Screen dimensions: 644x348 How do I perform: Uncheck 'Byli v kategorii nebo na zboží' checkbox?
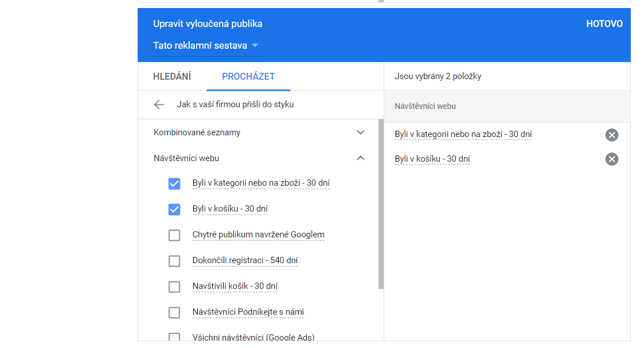174,183
